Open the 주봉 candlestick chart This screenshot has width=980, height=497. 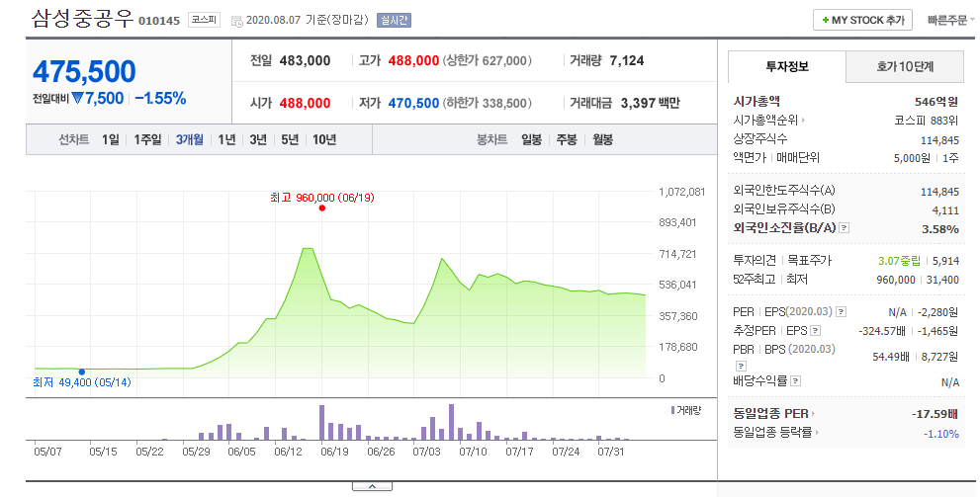(x=567, y=139)
